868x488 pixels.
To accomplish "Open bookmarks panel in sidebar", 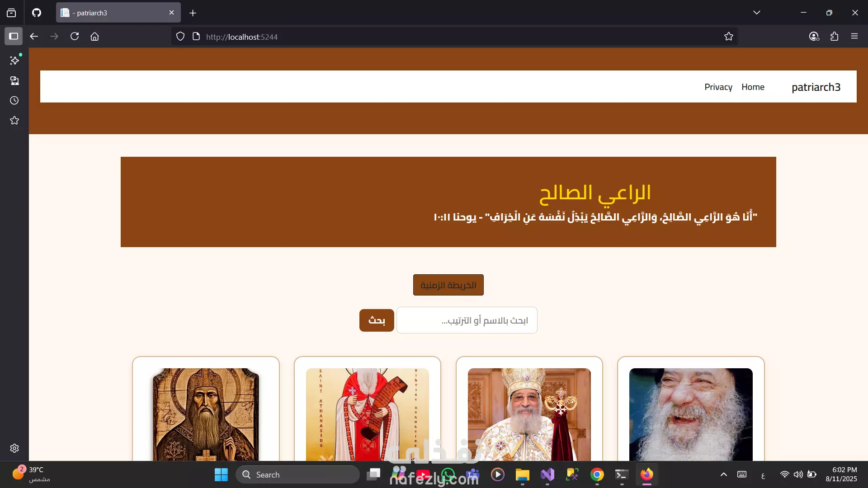I will tap(14, 120).
